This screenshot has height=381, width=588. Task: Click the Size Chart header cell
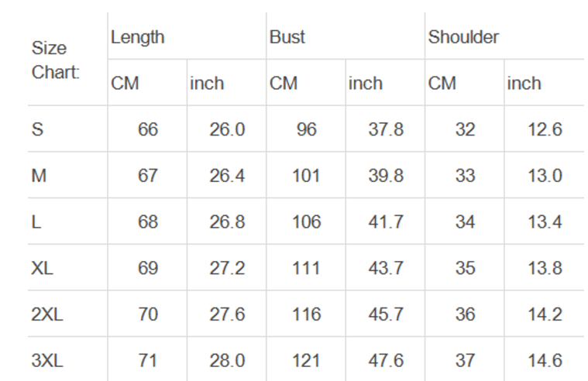tap(55, 60)
